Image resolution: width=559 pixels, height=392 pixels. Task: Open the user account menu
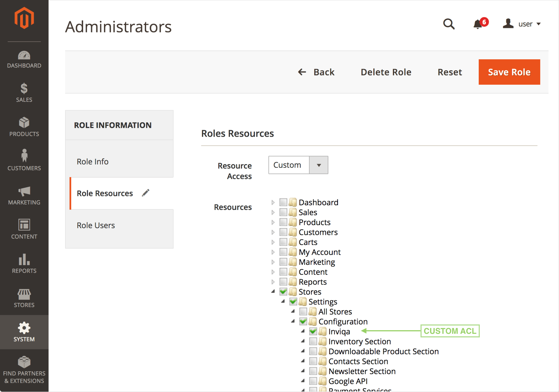(522, 24)
